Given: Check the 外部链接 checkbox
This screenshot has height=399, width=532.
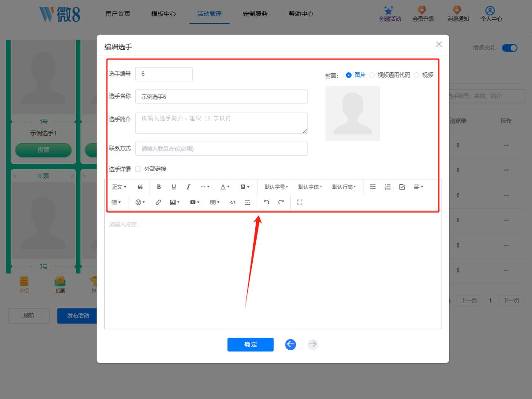Looking at the screenshot, I should (x=138, y=169).
